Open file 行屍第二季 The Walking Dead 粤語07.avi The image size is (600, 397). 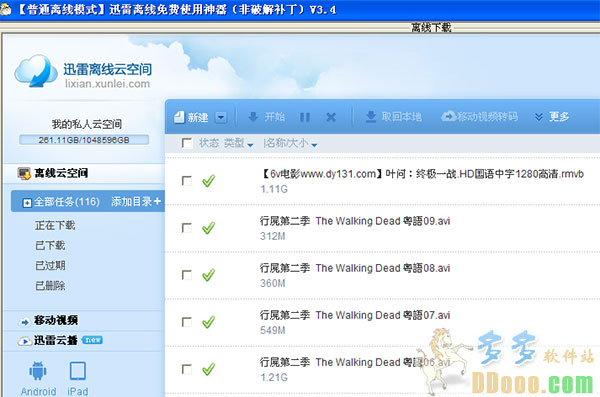click(355, 315)
